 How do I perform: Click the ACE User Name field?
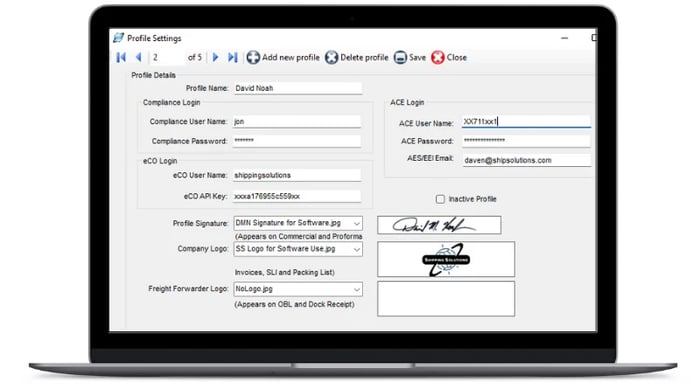[526, 121]
